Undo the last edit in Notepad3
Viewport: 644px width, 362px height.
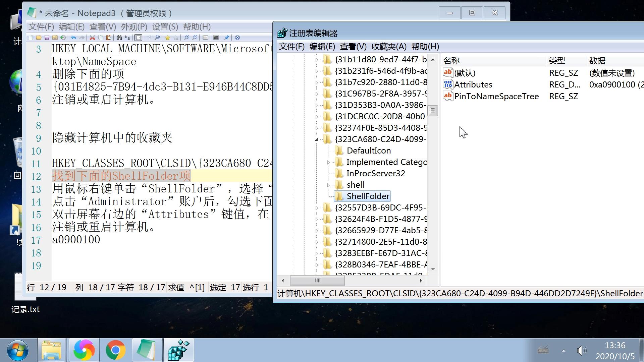74,38
